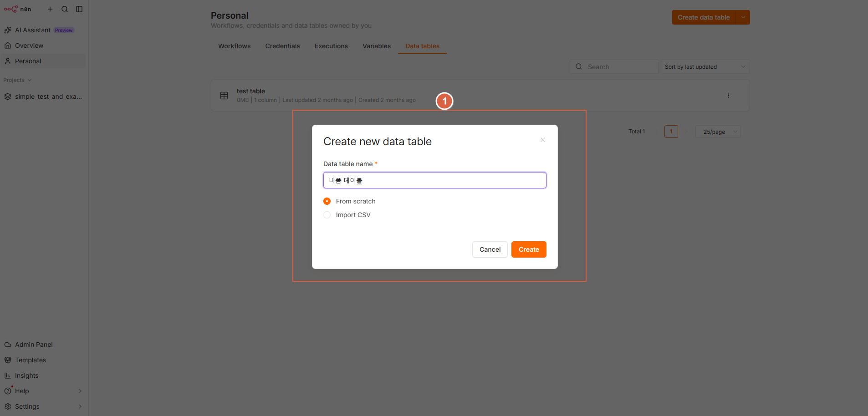Viewport: 868px width, 416px height.
Task: Focus the Data table name input field
Action: pyautogui.click(x=435, y=180)
